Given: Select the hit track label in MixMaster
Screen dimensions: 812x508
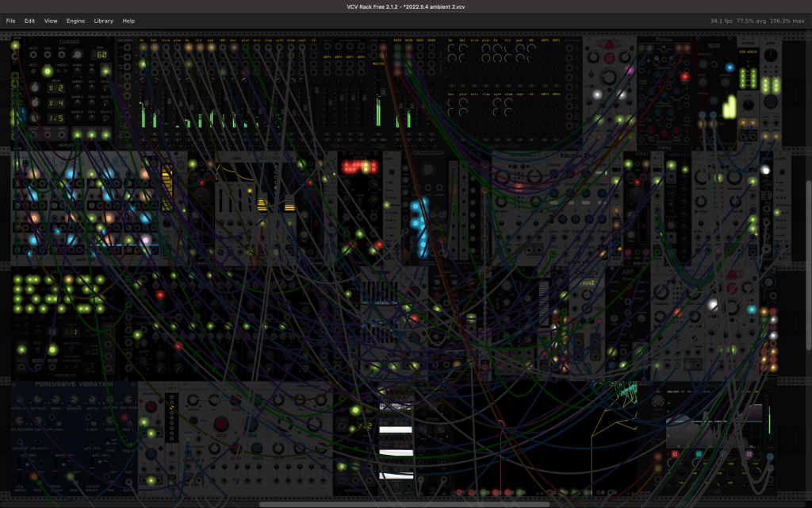Looking at the screenshot, I should click(199, 40).
